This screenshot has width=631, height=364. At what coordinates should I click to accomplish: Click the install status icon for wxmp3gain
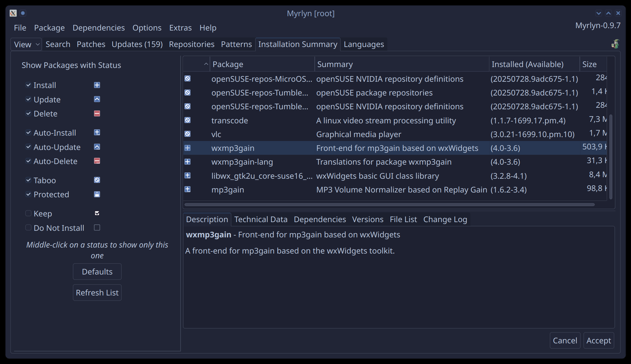click(x=187, y=148)
